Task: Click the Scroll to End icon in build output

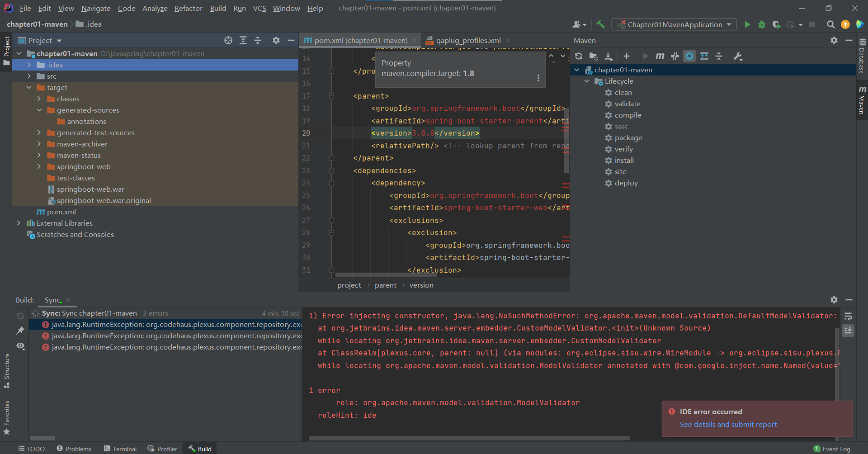Action: tap(848, 331)
